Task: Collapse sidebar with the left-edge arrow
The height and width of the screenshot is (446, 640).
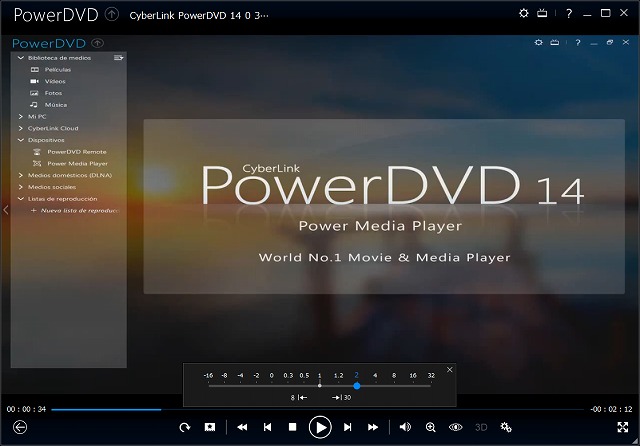Action: coord(6,210)
